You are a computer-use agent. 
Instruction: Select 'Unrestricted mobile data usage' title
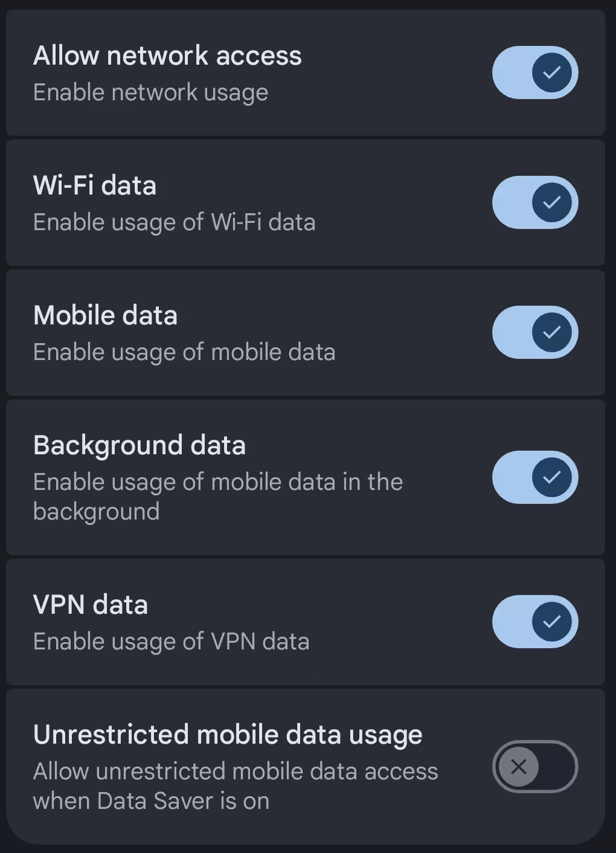(x=228, y=735)
